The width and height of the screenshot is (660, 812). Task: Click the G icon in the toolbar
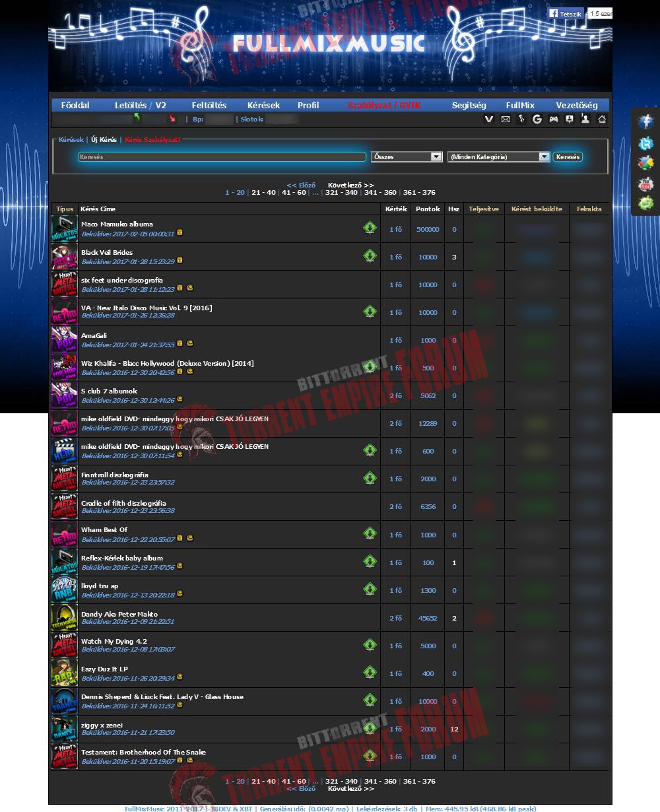pos(537,119)
